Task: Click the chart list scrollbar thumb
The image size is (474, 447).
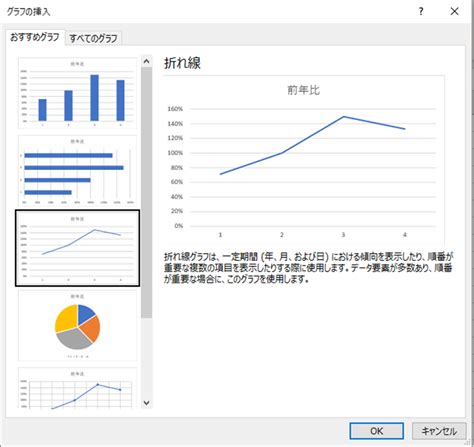Action: pyautogui.click(x=146, y=192)
